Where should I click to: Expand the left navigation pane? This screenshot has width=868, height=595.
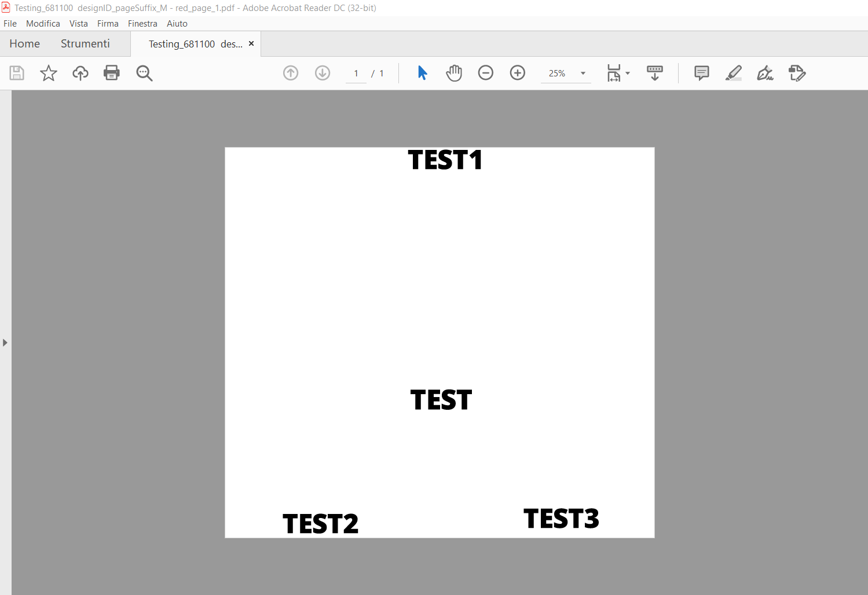coord(5,343)
